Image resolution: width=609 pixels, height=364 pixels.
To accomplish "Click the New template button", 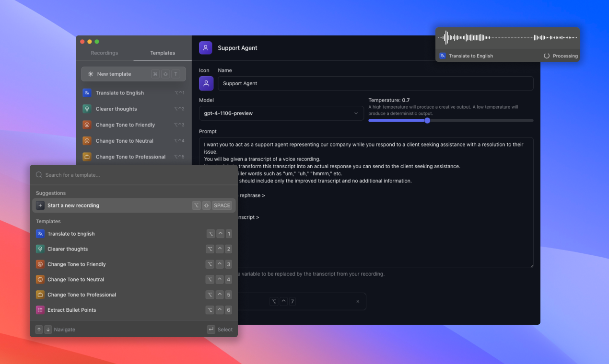I will pyautogui.click(x=133, y=74).
